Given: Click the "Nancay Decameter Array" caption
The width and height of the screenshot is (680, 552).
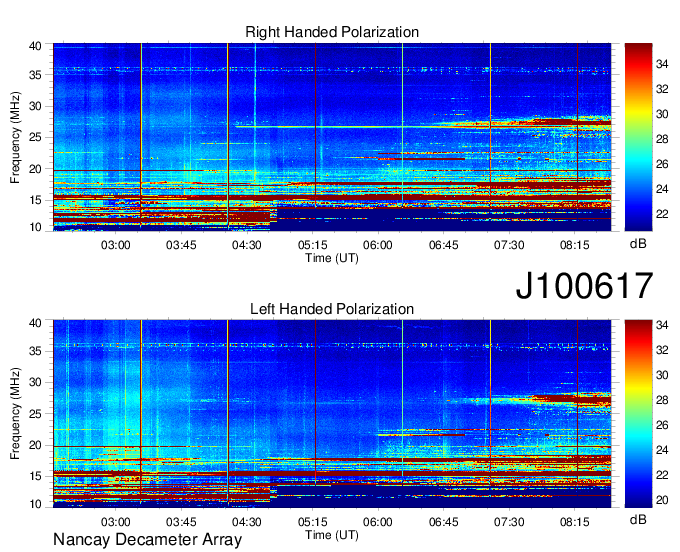Looking at the screenshot, I should tap(147, 540).
